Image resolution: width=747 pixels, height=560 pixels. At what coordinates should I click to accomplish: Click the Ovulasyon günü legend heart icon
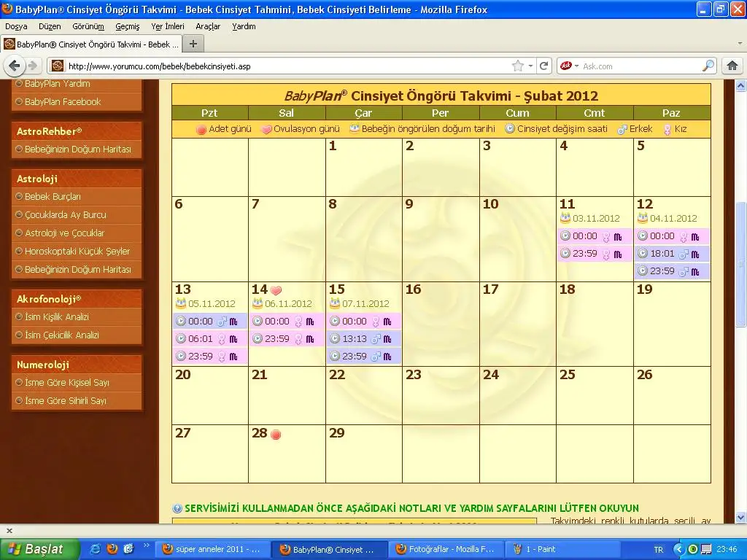coord(266,129)
